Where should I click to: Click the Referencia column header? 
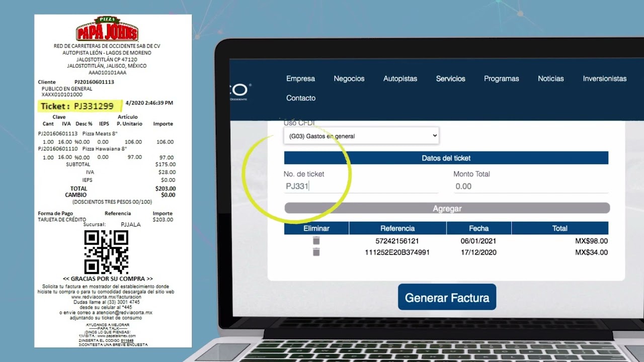pos(397,228)
